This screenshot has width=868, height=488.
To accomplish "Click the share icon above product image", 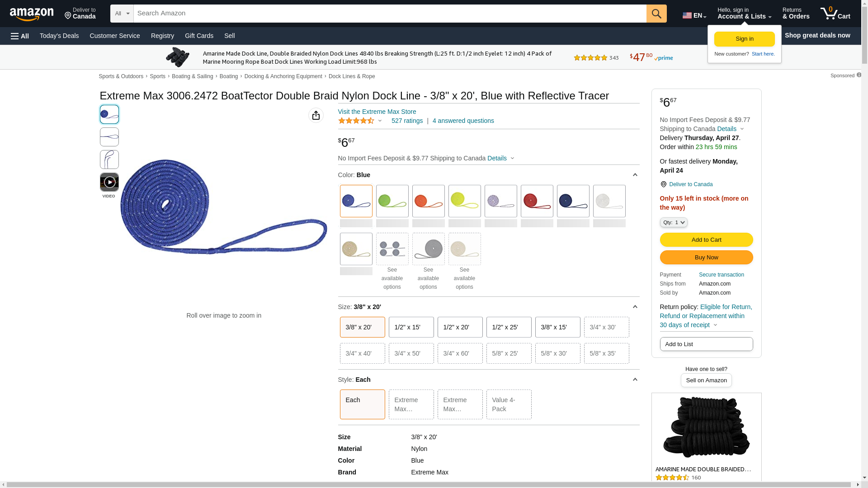I will click(316, 115).
